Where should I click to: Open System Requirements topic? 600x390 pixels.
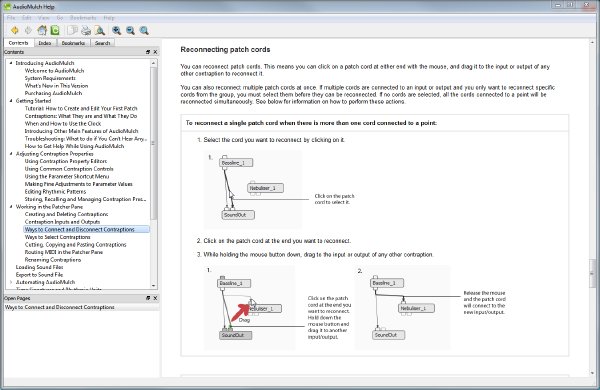tap(50, 78)
